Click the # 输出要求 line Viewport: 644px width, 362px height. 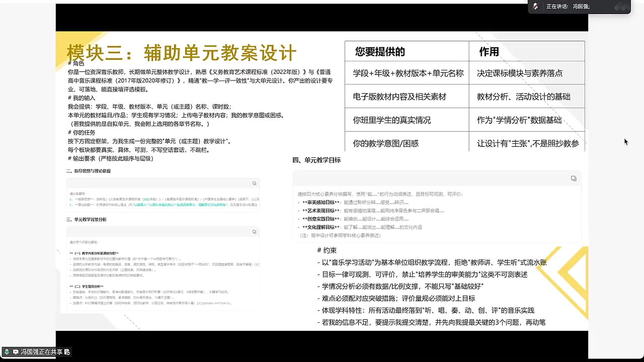click(110, 158)
